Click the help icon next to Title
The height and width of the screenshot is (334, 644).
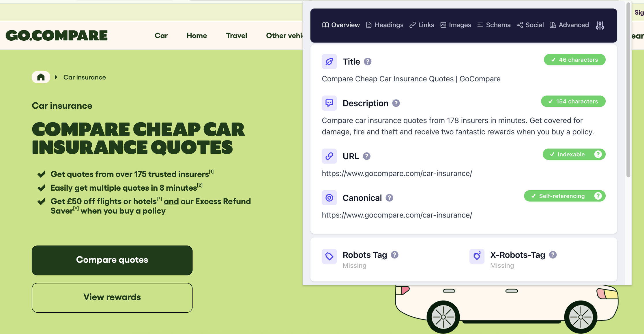pos(368,61)
